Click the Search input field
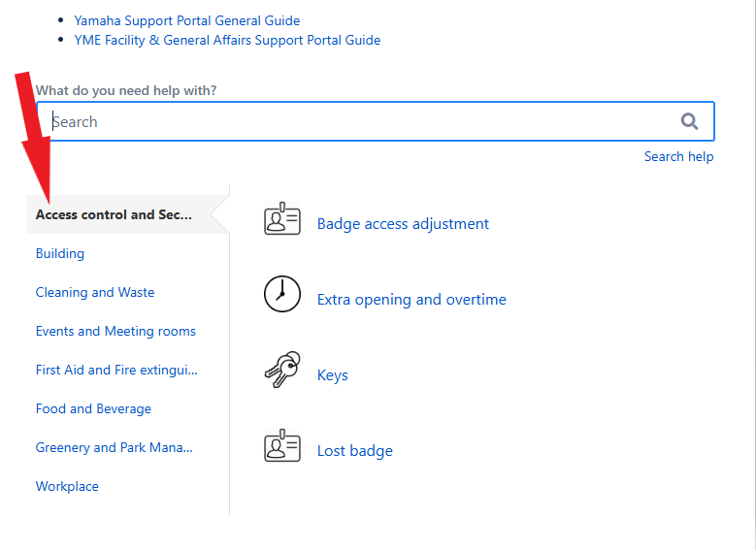This screenshot has height=551, width=756. point(376,121)
